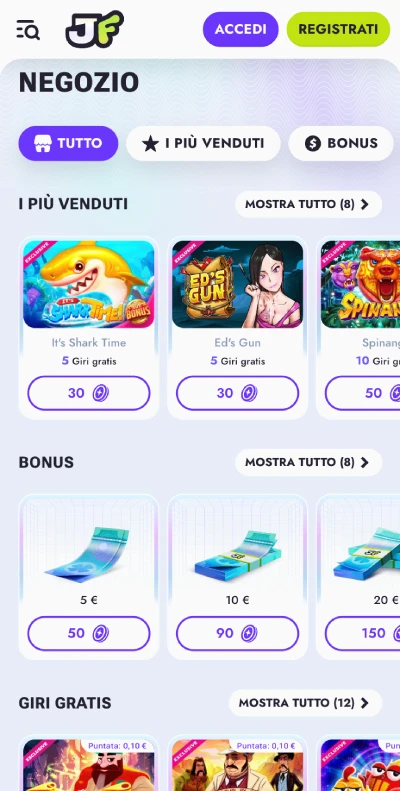Open the Bonus filter tab
The image size is (400, 791).
pyautogui.click(x=341, y=143)
